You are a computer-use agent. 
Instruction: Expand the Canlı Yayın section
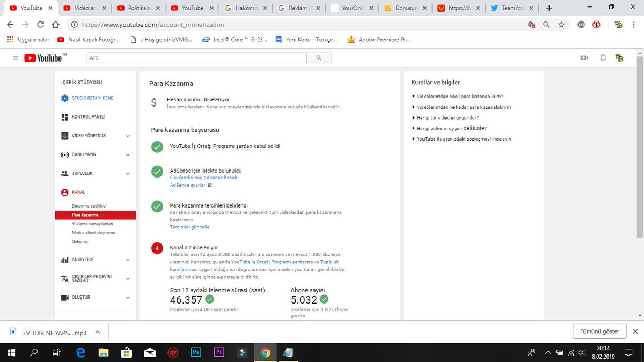(x=128, y=155)
